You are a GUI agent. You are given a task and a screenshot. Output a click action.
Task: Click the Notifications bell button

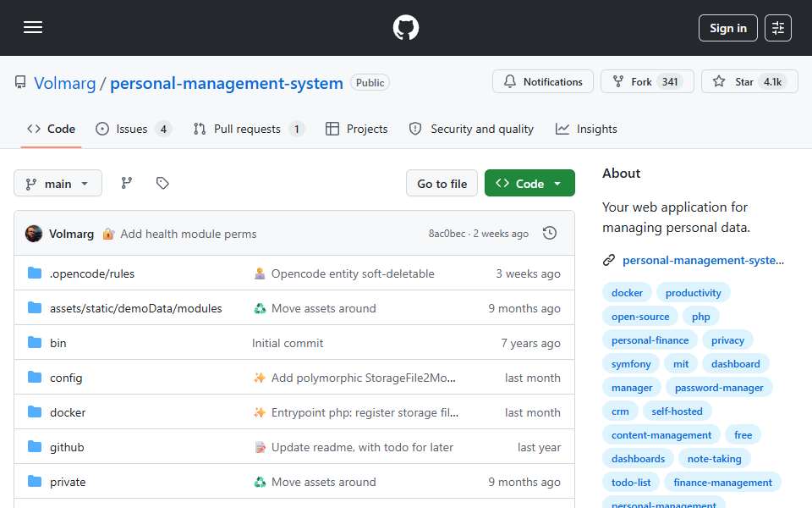[x=543, y=82]
